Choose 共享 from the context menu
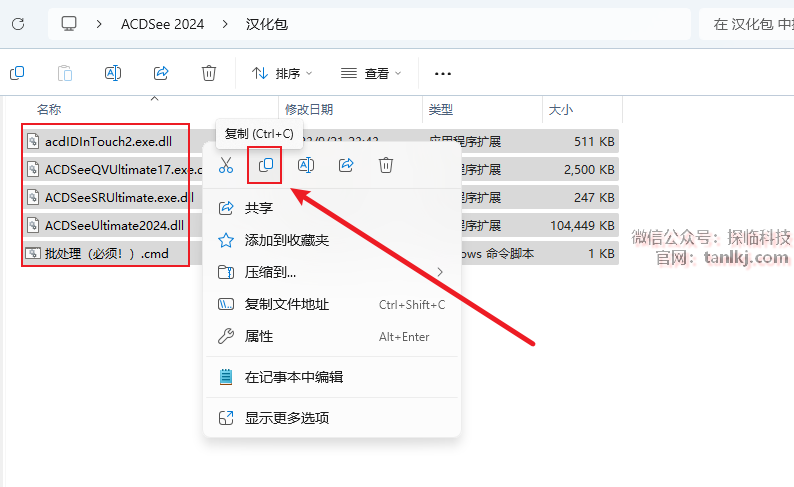The image size is (794, 487). [x=332, y=208]
